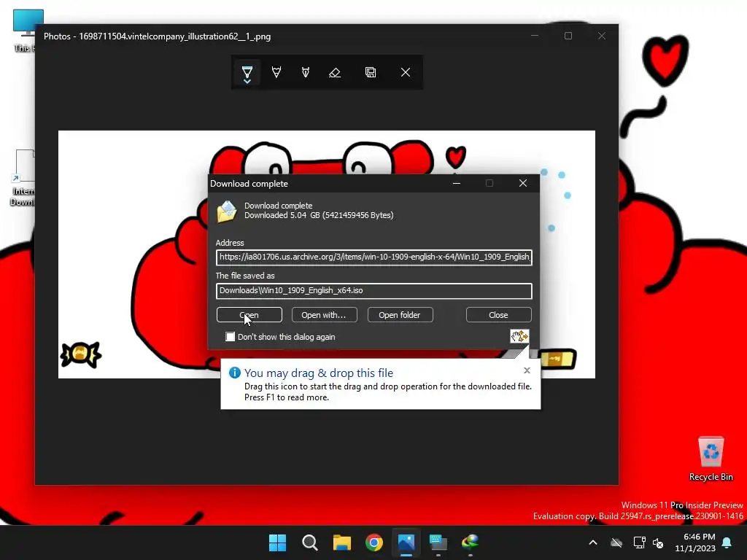Click the You may drag & drop title
Viewport: 747px width, 560px height.
click(x=319, y=373)
